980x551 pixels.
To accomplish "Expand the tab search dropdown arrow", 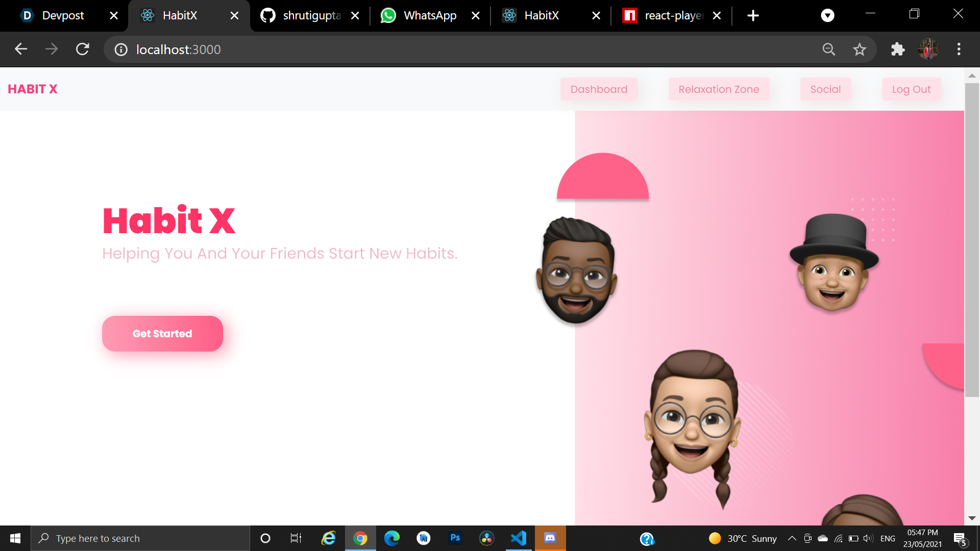I will click(x=827, y=15).
